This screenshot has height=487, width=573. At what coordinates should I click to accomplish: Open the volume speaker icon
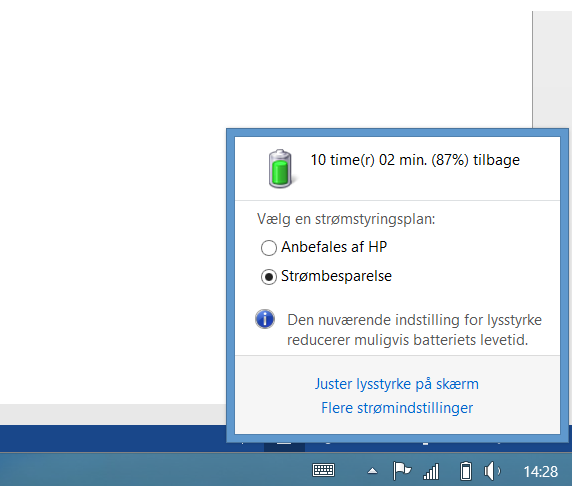pyautogui.click(x=492, y=471)
